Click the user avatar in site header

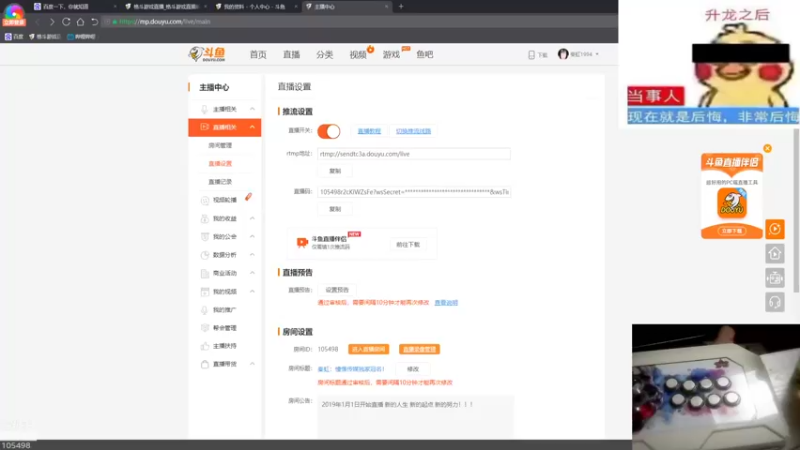pyautogui.click(x=563, y=54)
